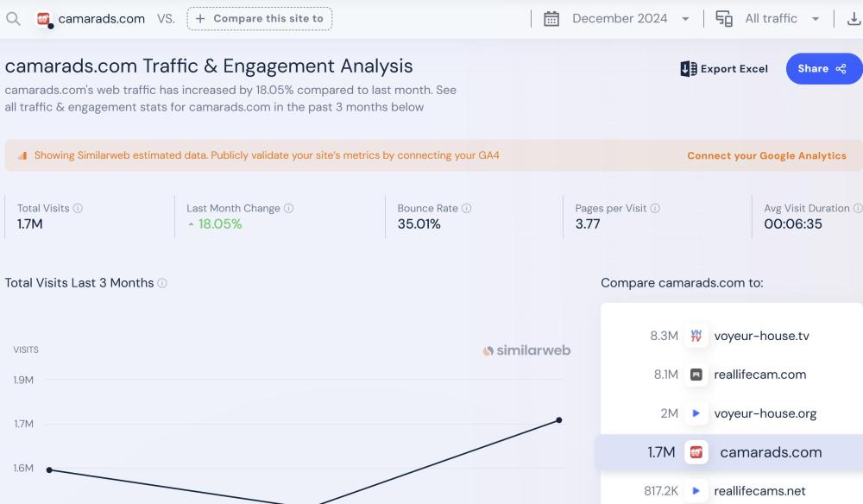Click the download icon in top bar
863x504 pixels.
click(x=854, y=19)
